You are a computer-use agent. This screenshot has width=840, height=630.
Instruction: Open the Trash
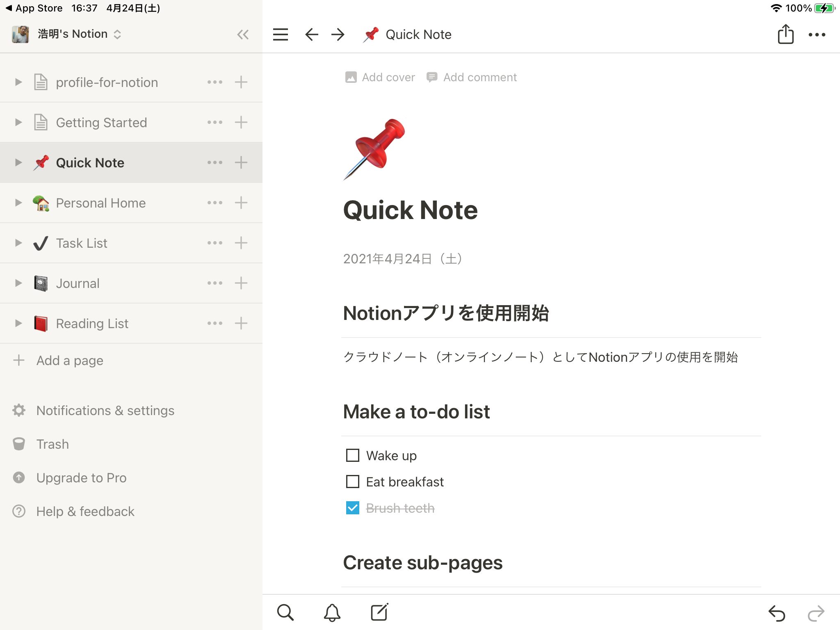point(41,444)
